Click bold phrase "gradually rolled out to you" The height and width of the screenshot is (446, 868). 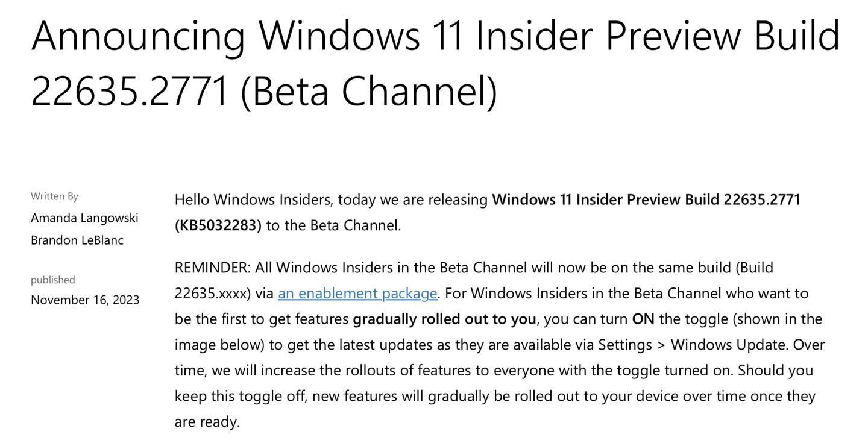click(x=444, y=319)
